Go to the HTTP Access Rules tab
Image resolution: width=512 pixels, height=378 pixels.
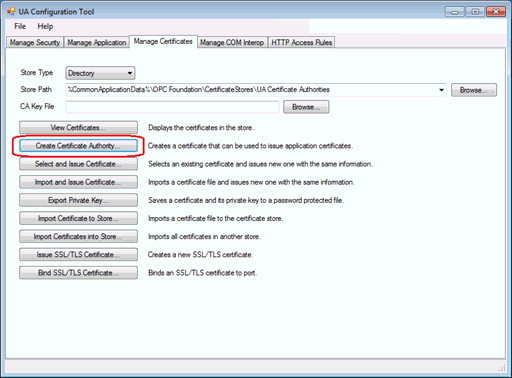301,43
